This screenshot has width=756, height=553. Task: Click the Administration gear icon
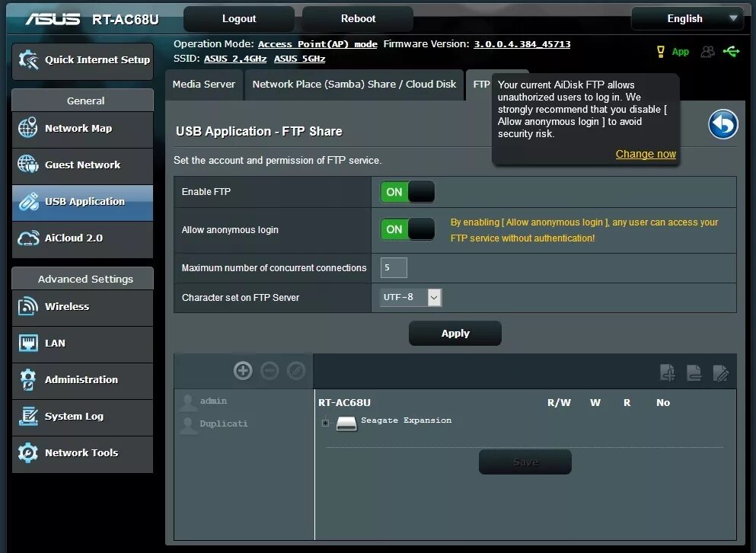[x=28, y=380]
